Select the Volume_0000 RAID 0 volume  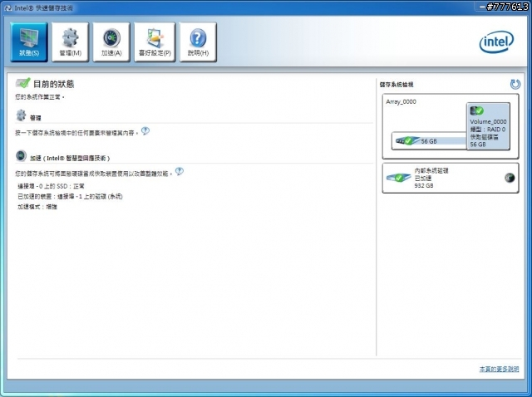pyautogui.click(x=488, y=126)
